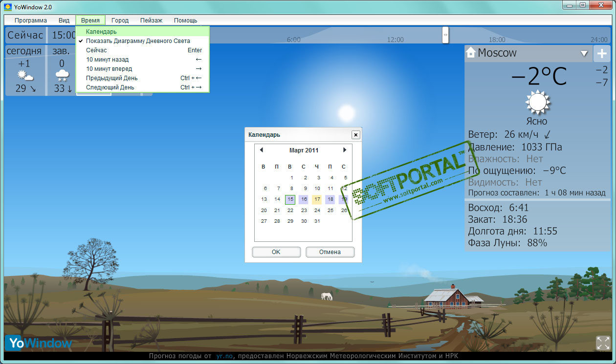The height and width of the screenshot is (364, 616).
Task: Click the YoWindow logo
Action: point(39,343)
